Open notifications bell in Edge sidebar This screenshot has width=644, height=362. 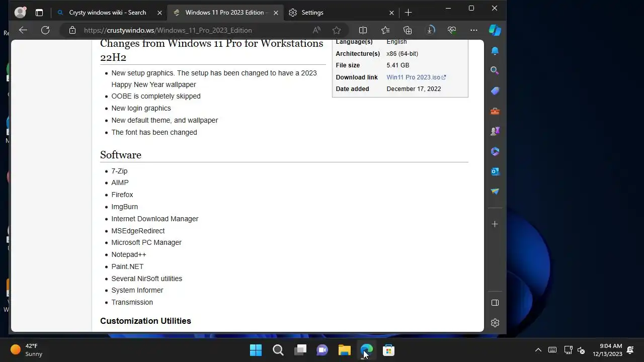coord(495,51)
